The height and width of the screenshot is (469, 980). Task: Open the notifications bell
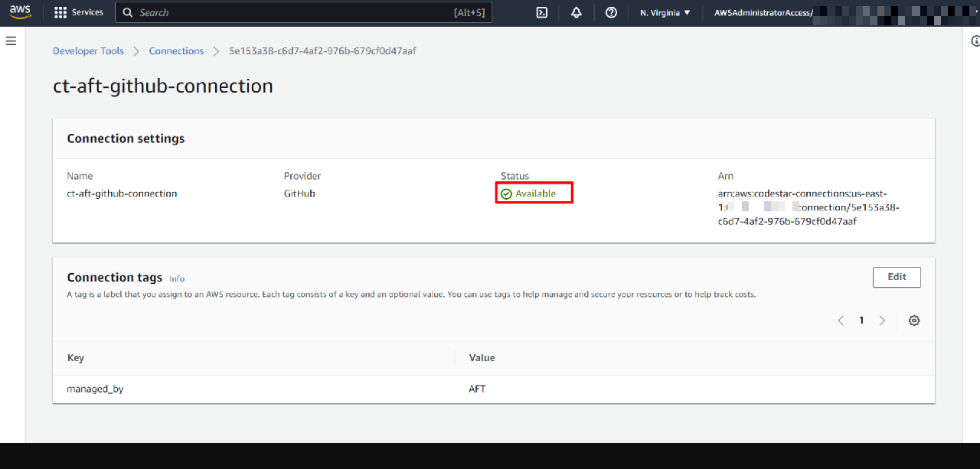576,12
